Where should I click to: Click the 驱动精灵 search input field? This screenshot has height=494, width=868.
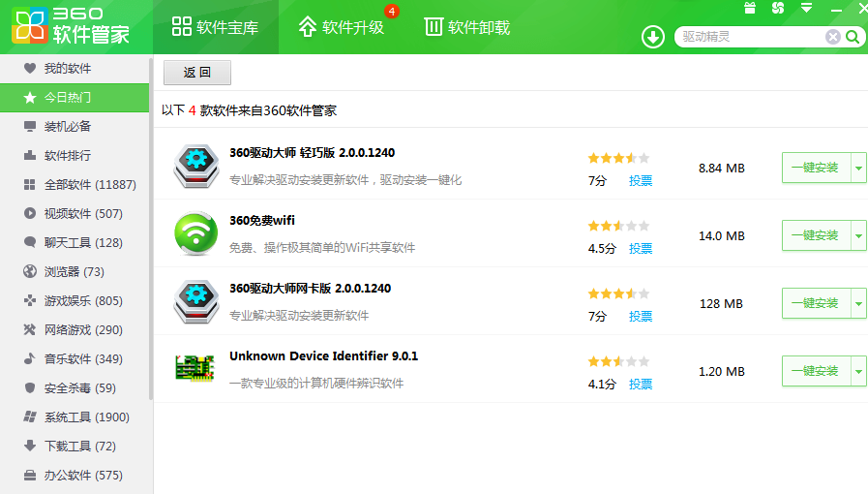coord(752,37)
